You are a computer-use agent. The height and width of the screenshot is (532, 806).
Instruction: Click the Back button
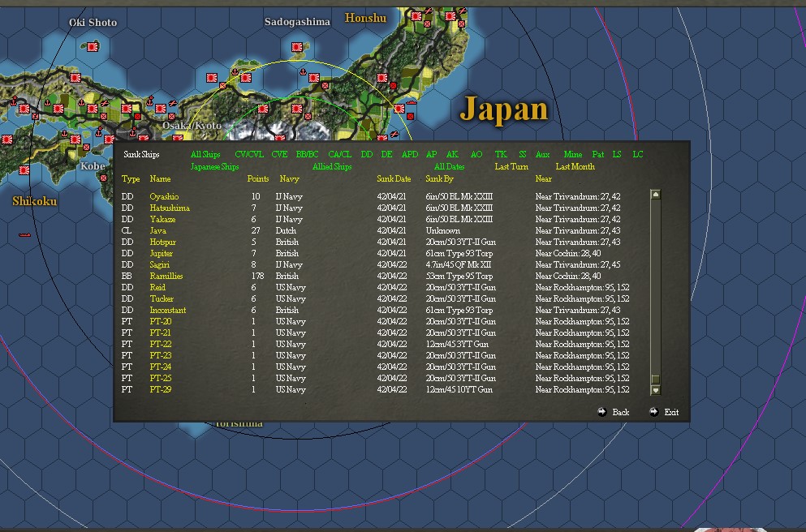pyautogui.click(x=620, y=412)
